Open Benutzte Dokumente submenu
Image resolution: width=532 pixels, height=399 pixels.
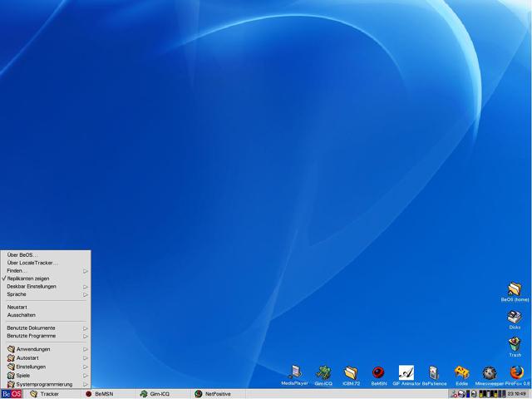[46, 328]
